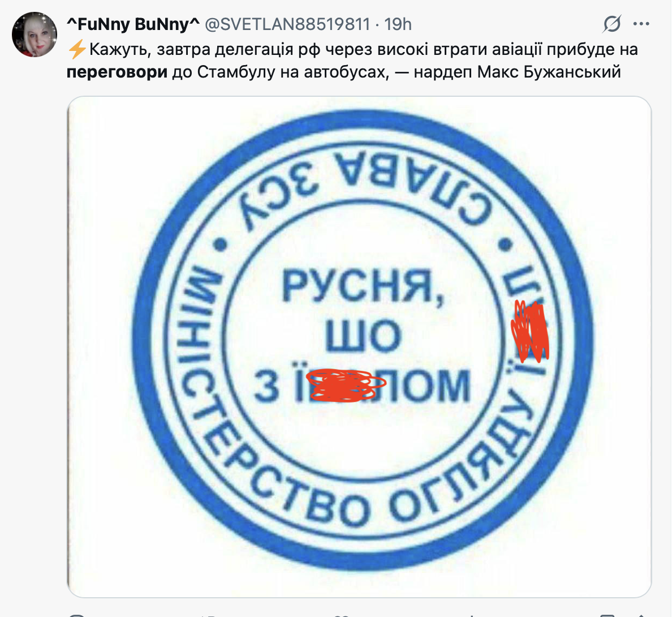This screenshot has width=672, height=617.
Task: Click the name Макс Бужанський in the post text
Action: point(549,72)
